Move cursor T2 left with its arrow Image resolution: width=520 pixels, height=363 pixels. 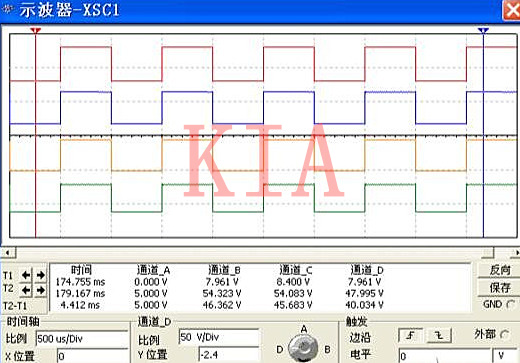(x=26, y=290)
